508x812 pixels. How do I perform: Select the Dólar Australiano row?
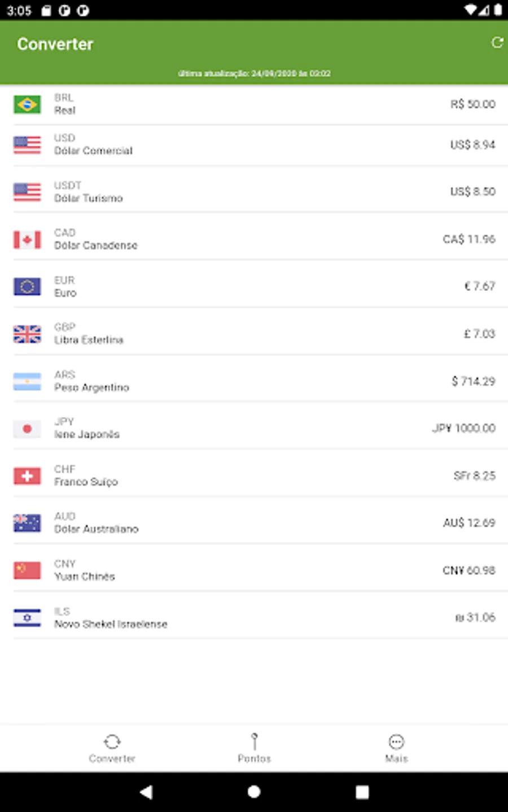click(x=254, y=523)
